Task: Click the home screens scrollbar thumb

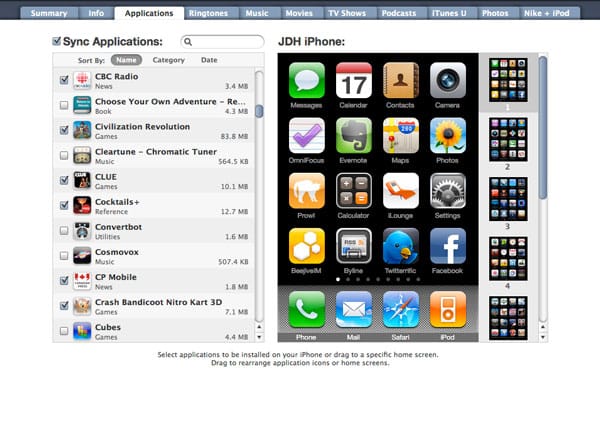Action: pyautogui.click(x=543, y=127)
